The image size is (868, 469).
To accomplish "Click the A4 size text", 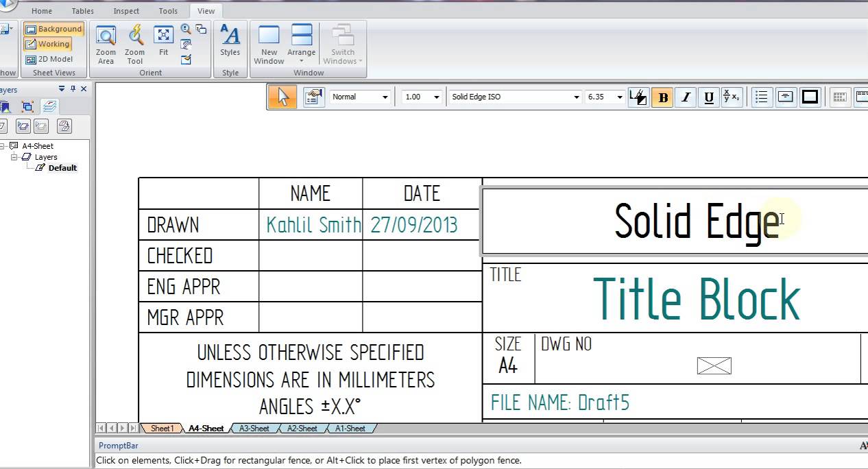I will (x=507, y=366).
